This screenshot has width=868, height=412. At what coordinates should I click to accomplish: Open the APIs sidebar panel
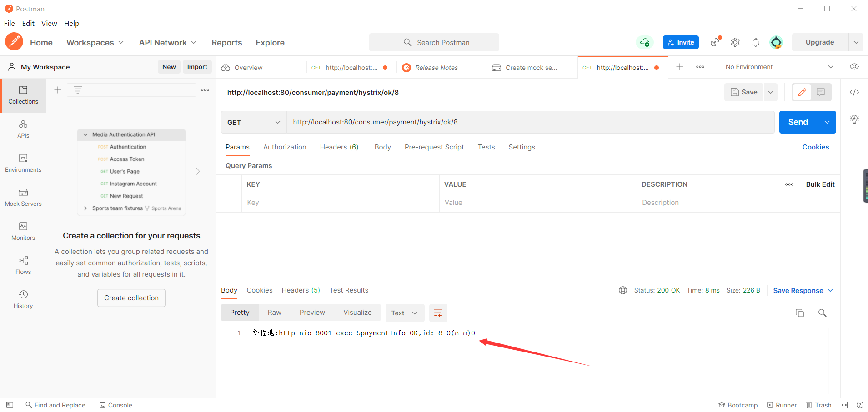coord(23,129)
